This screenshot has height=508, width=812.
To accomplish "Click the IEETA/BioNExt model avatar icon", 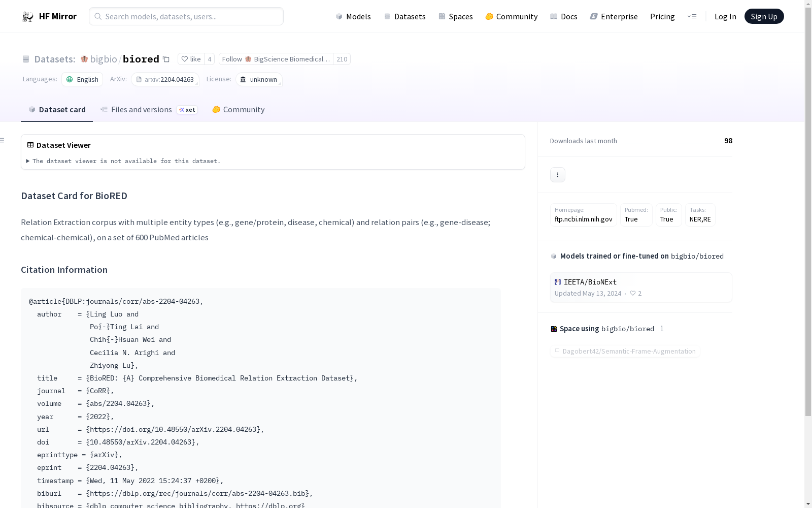I will [558, 282].
